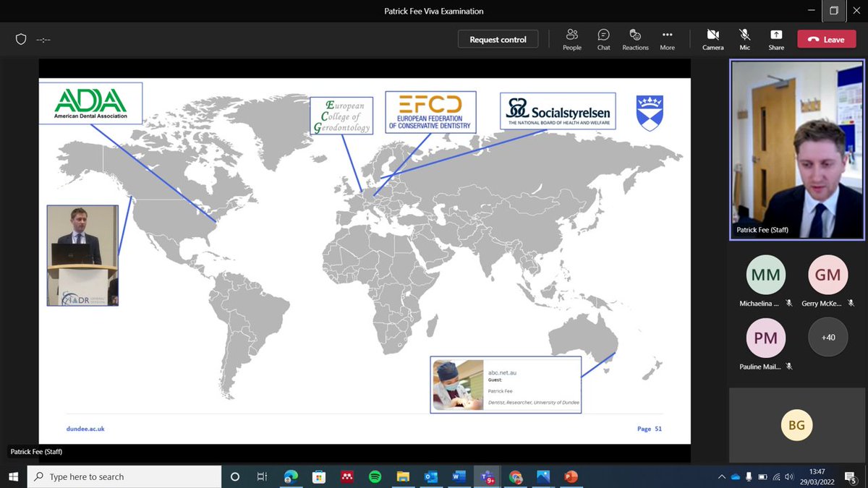Click the battery status icon

click(762, 476)
